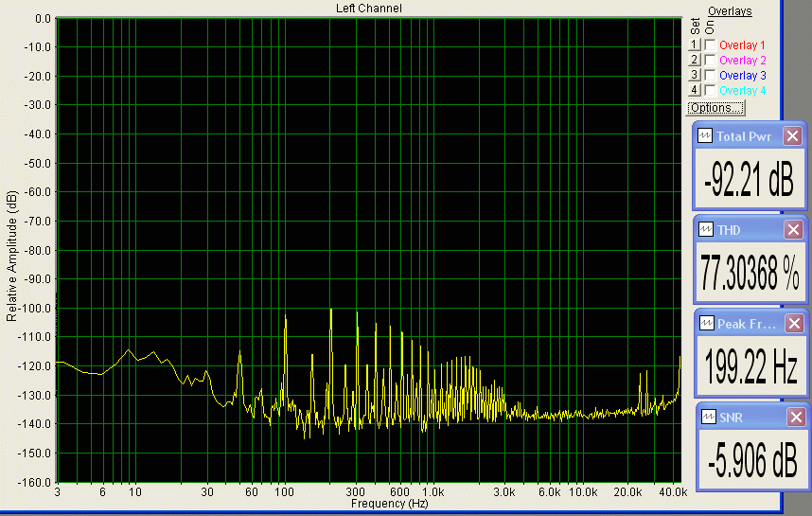Close the Total Pwr readout panel
This screenshot has height=516, width=812.
792,135
